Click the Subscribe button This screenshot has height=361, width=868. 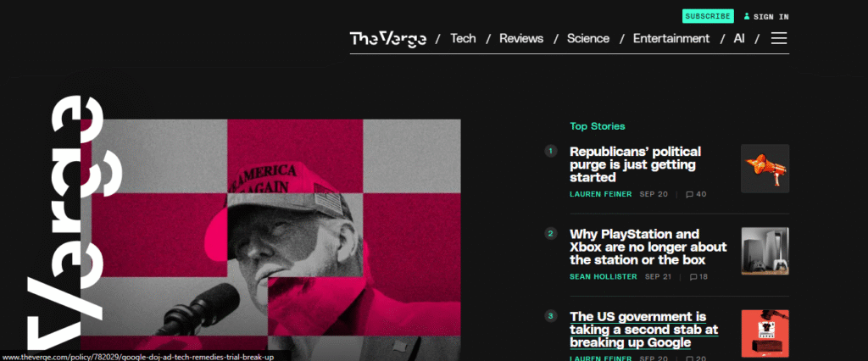[x=708, y=16]
